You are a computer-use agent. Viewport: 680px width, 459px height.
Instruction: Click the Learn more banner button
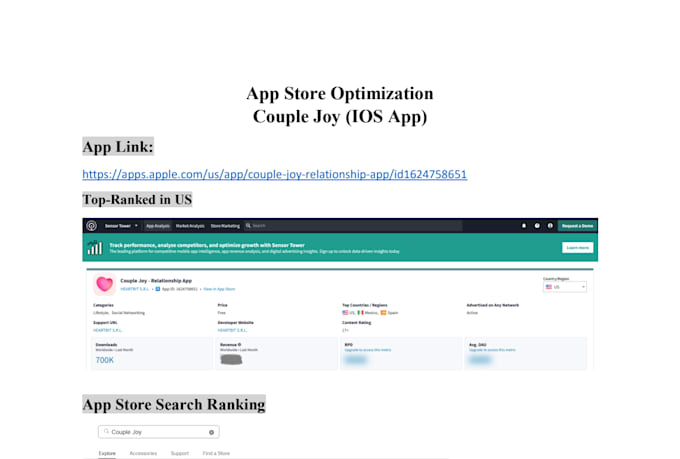(x=578, y=248)
